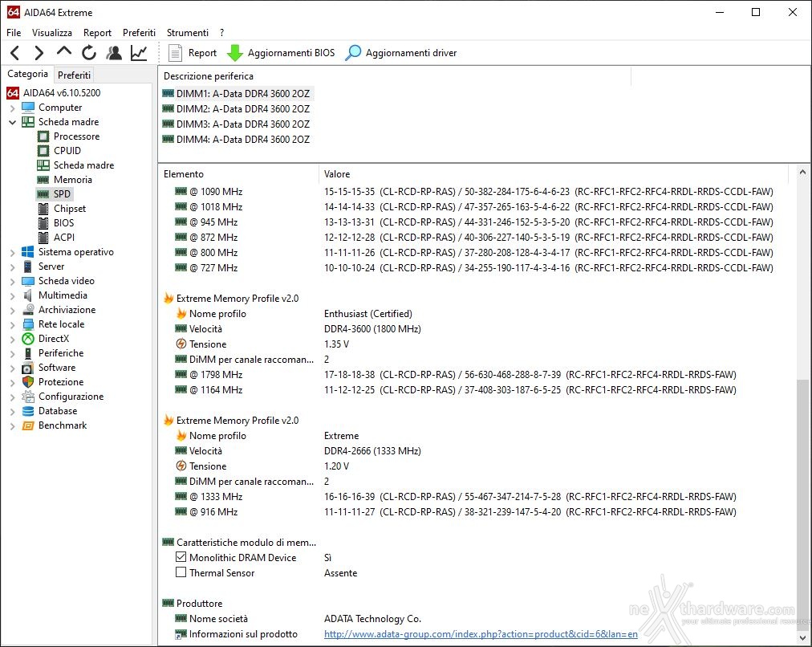Click Aggiornamenti BIOS in the toolbar

pyautogui.click(x=281, y=53)
